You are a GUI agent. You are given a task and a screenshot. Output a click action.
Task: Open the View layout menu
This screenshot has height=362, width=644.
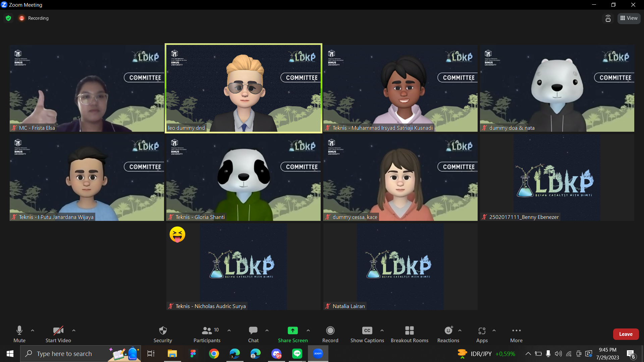[629, 18]
